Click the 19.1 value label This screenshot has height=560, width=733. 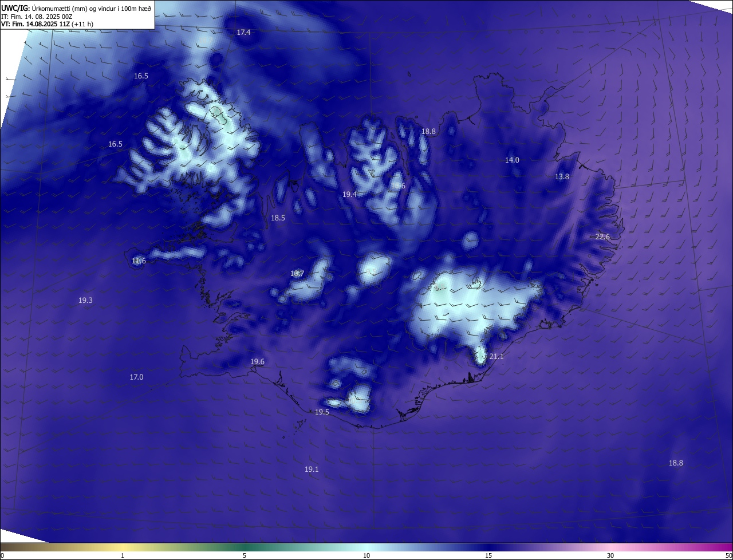pyautogui.click(x=312, y=470)
